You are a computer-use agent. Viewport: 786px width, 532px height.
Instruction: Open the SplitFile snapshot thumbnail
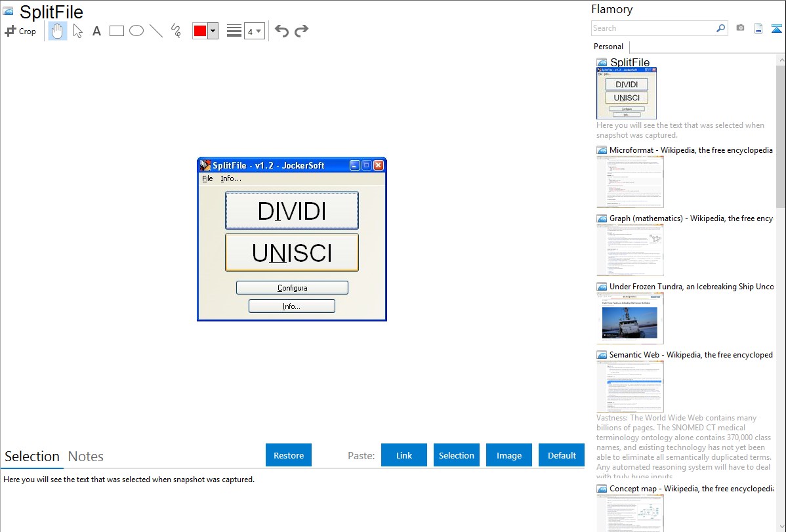(627, 93)
